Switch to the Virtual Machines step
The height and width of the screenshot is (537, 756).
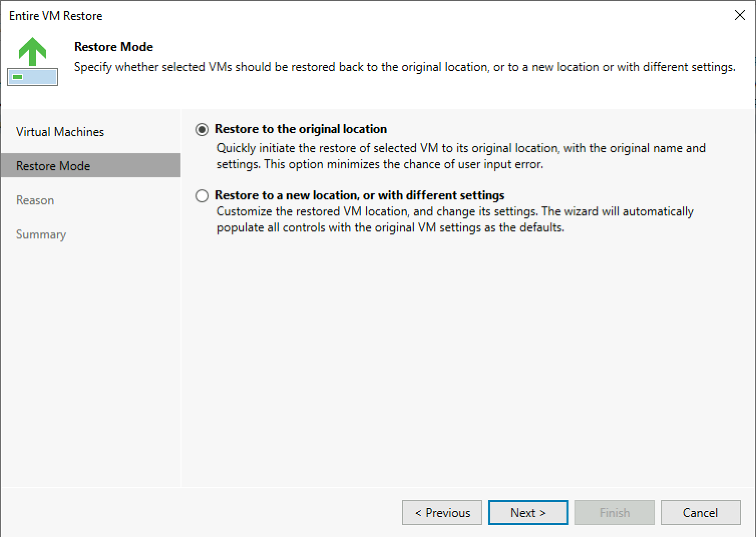coord(60,132)
